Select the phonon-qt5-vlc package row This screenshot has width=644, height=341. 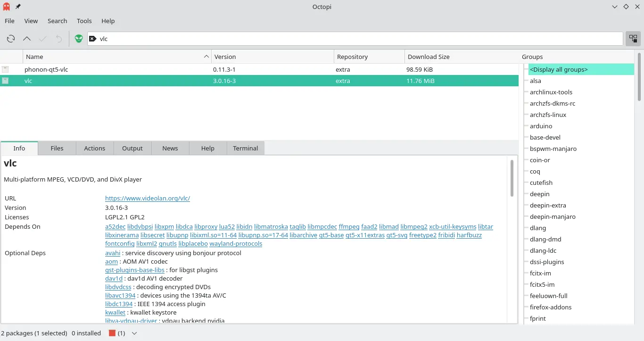pyautogui.click(x=259, y=69)
